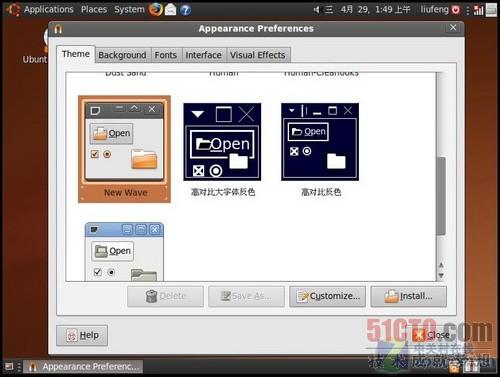Click the Customize... button

[x=328, y=296]
